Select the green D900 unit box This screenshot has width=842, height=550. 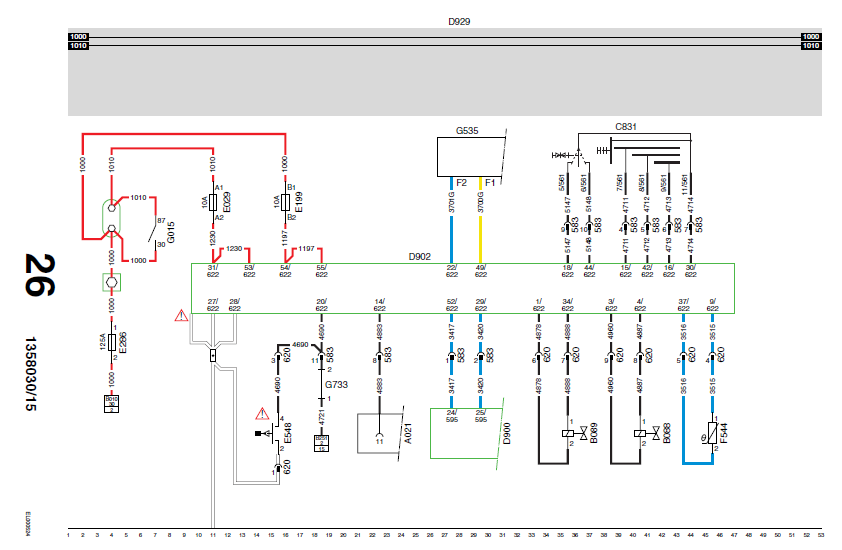tap(465, 433)
